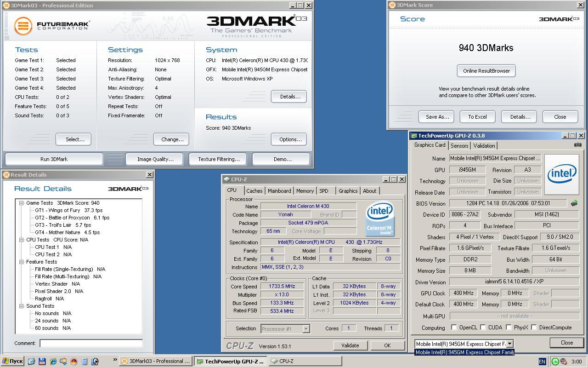Select GT1 - Wings of Fury result row
This screenshot has width=588, height=368.
[x=69, y=210]
